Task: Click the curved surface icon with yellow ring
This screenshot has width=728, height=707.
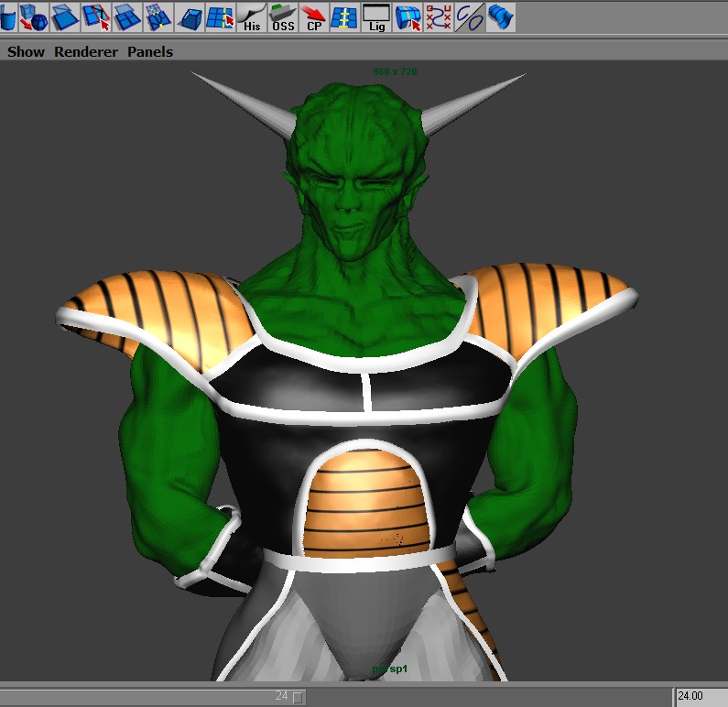Action: pyautogui.click(x=407, y=17)
